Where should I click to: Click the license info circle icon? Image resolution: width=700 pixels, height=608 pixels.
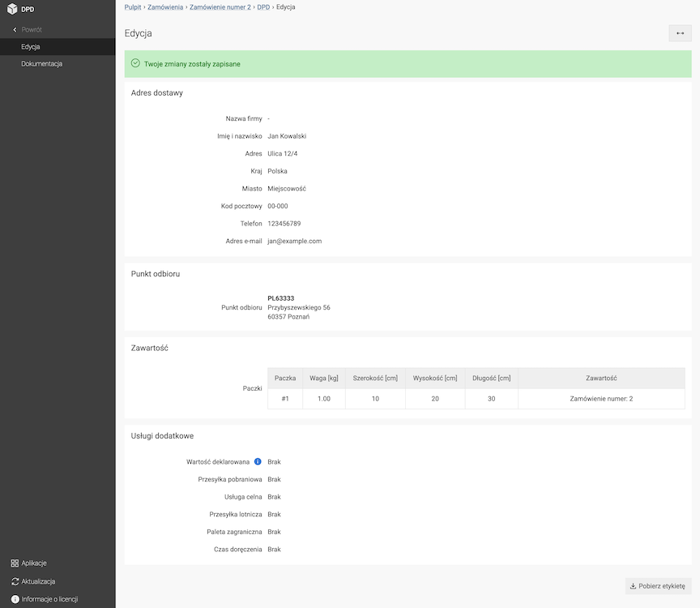coord(15,599)
